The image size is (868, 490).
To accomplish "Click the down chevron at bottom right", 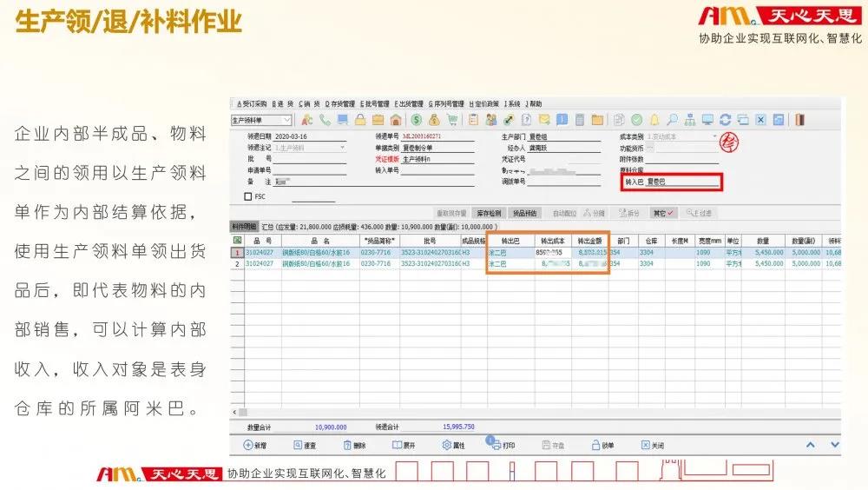I will tap(835, 445).
